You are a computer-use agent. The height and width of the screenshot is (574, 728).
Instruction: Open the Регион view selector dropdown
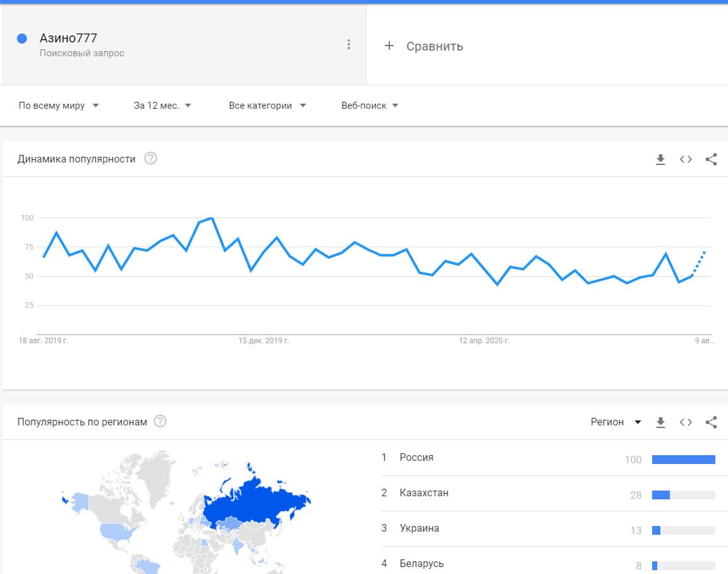pos(616,422)
